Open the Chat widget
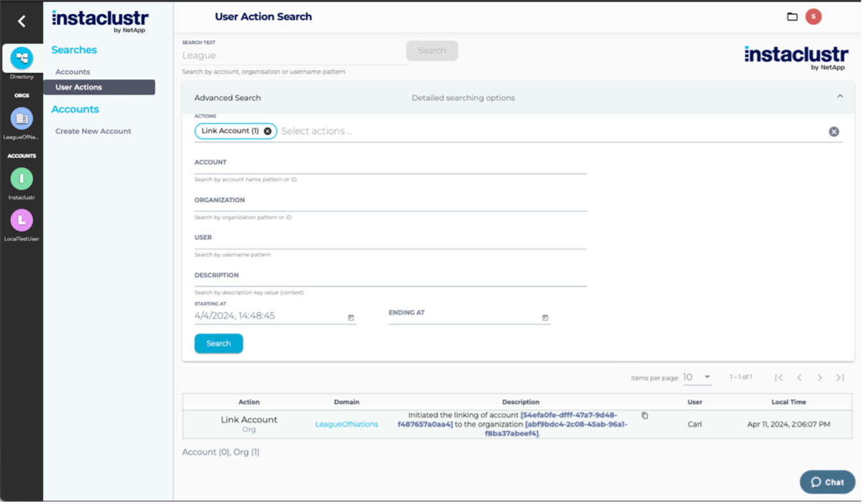 tap(828, 482)
